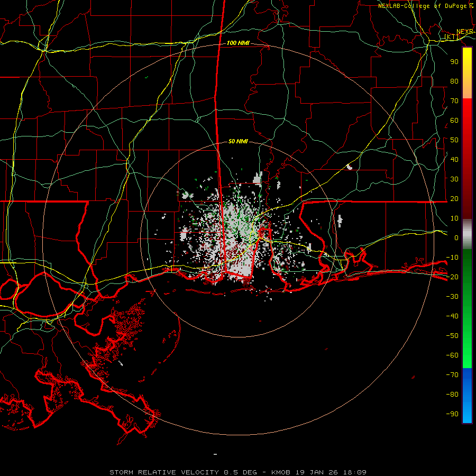This screenshot has width=476, height=476.
Task: Click the -10 scale value
Action: (x=452, y=258)
